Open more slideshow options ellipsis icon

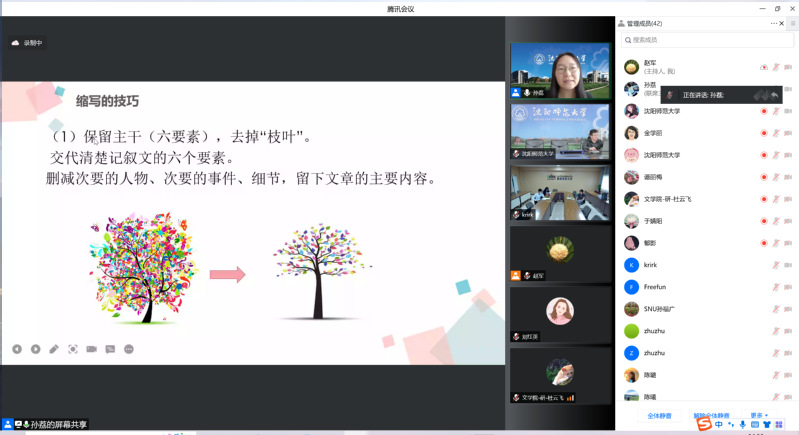tap(129, 349)
